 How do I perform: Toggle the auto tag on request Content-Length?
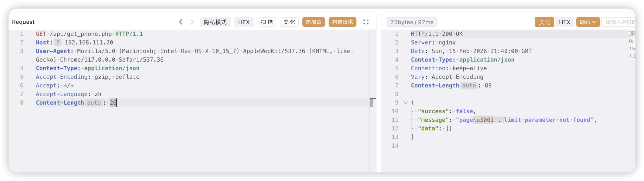click(x=94, y=103)
